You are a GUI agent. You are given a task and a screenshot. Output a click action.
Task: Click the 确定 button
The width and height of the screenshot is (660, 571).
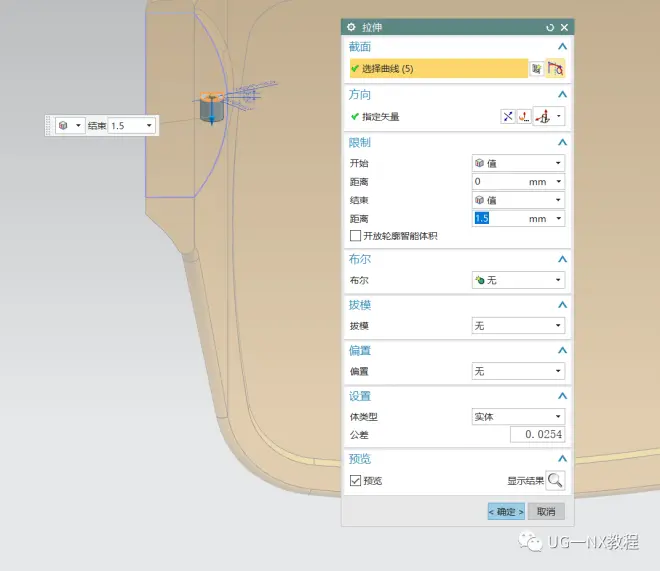pyautogui.click(x=505, y=511)
